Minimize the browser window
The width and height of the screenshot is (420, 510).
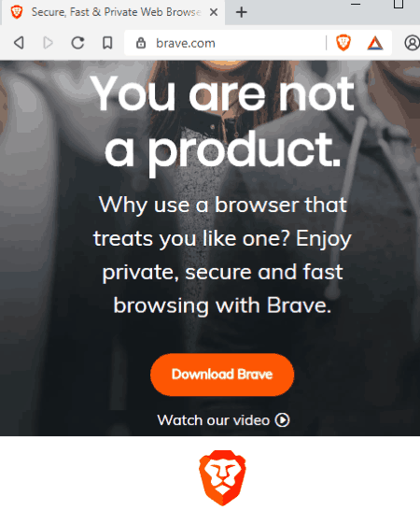pos(356,5)
